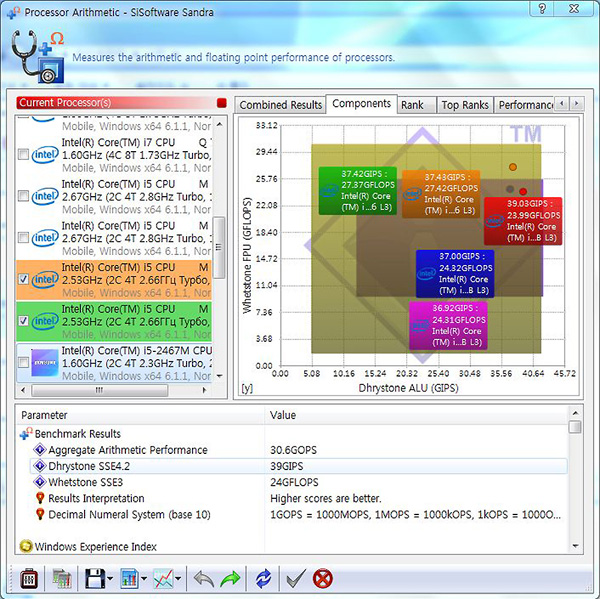The width and height of the screenshot is (600, 599).
Task: Click the blue 37.00GIPS chart label
Action: coord(455,273)
